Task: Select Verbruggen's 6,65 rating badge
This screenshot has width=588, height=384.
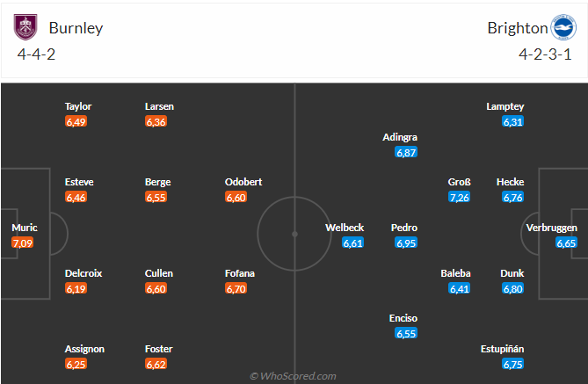Action: 567,243
